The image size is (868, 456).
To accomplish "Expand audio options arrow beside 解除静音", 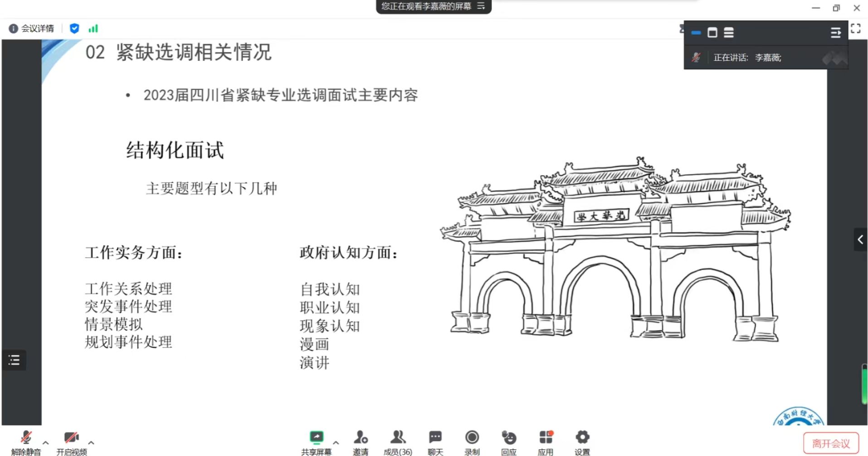I will (46, 442).
